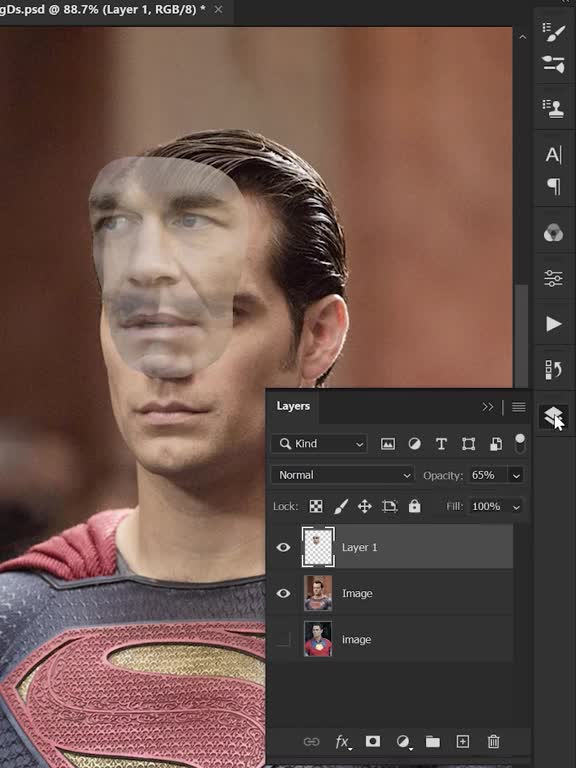Filter layers by type layers icon
The height and width of the screenshot is (768, 576).
pyautogui.click(x=441, y=444)
